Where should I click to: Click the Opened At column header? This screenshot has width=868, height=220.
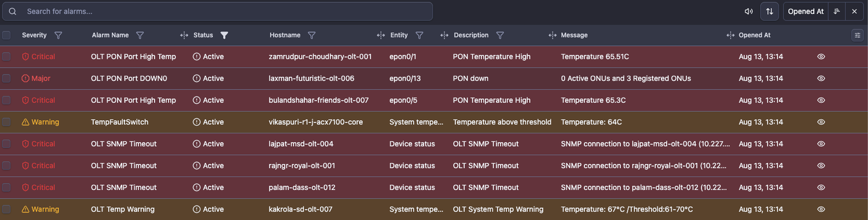(755, 35)
